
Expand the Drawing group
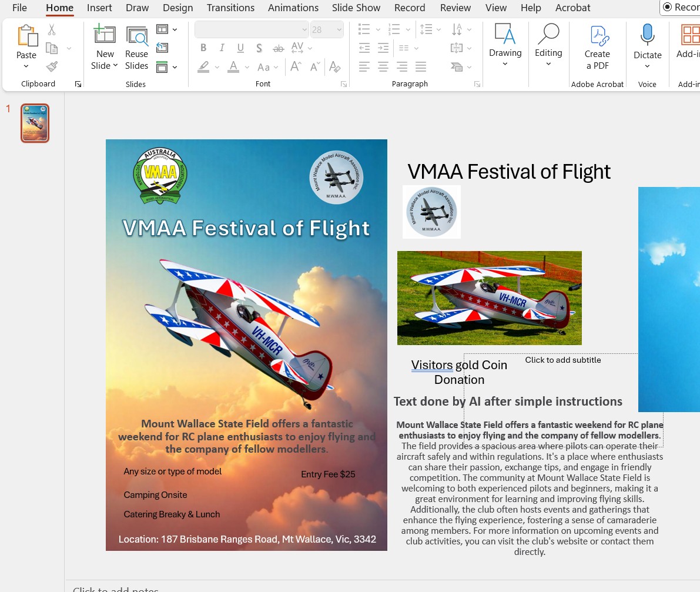tap(505, 45)
